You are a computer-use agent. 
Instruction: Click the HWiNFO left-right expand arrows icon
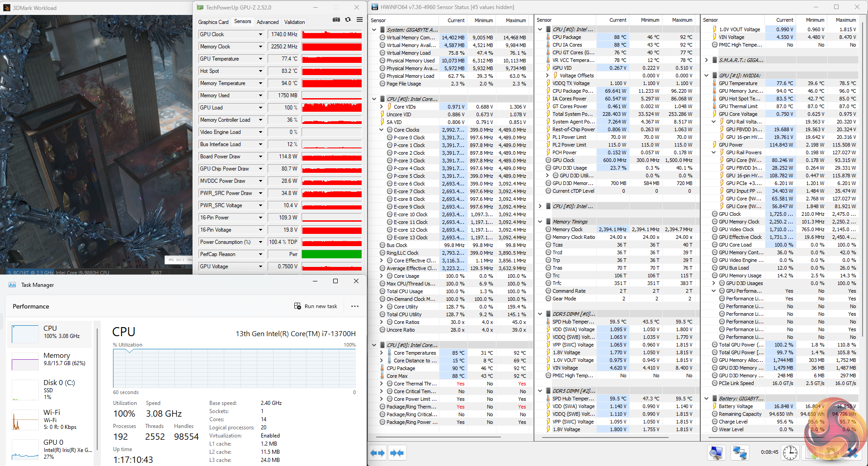(377, 453)
